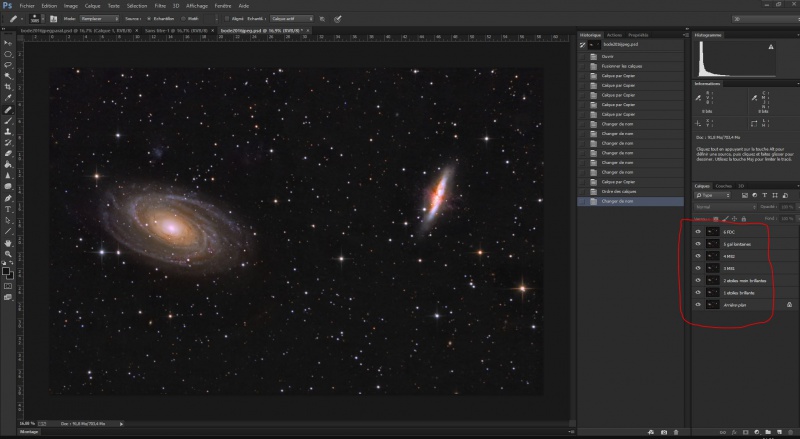This screenshot has width=800, height=439.
Task: Choose the Crop tool
Action: [x=8, y=87]
